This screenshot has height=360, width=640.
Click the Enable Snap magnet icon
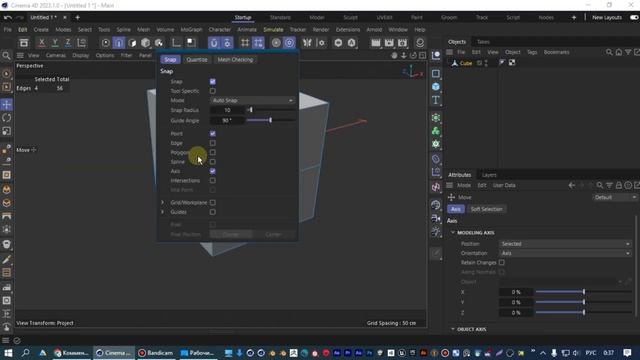(214, 42)
